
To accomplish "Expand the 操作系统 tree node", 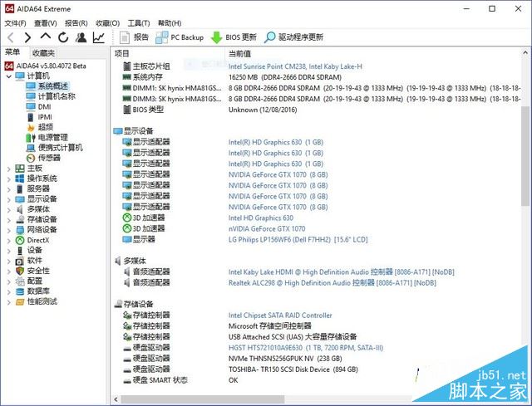I will (x=9, y=179).
